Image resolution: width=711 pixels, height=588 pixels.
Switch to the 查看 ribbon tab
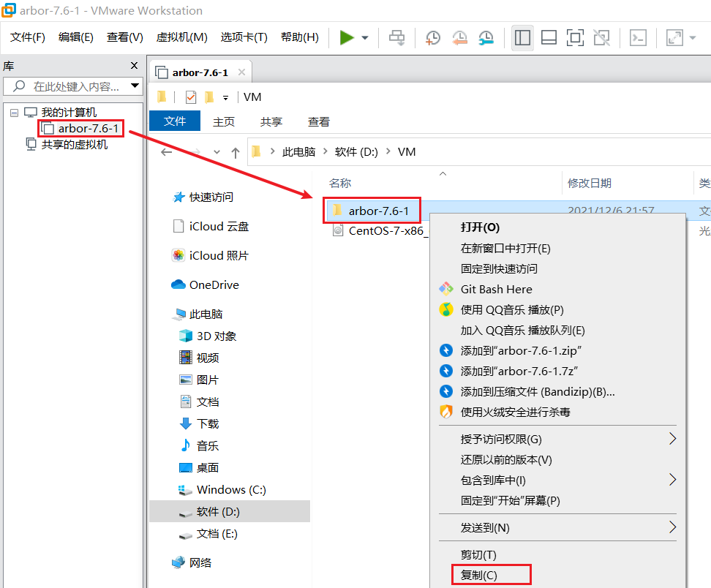click(x=318, y=121)
